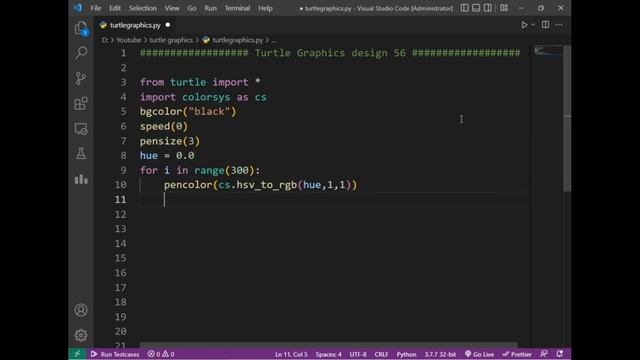Open the bar chart activity icon

[81, 179]
